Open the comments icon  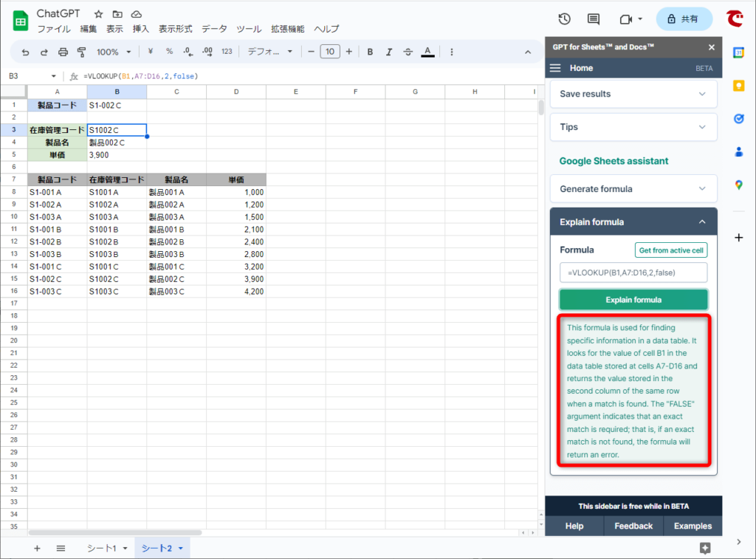[x=594, y=18]
